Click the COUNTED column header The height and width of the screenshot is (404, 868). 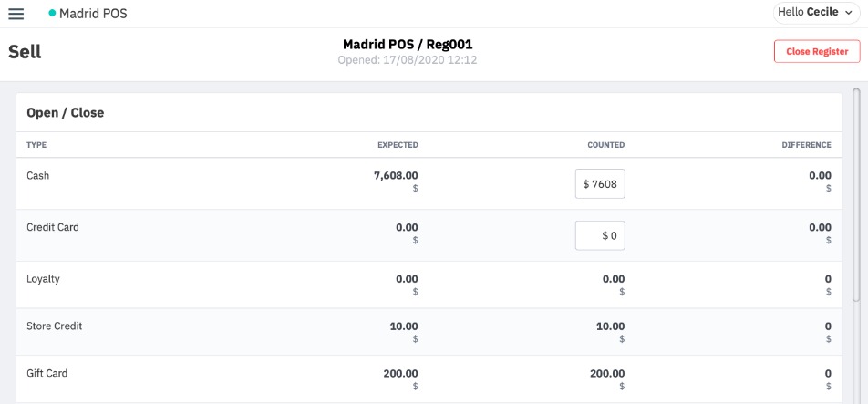605,145
